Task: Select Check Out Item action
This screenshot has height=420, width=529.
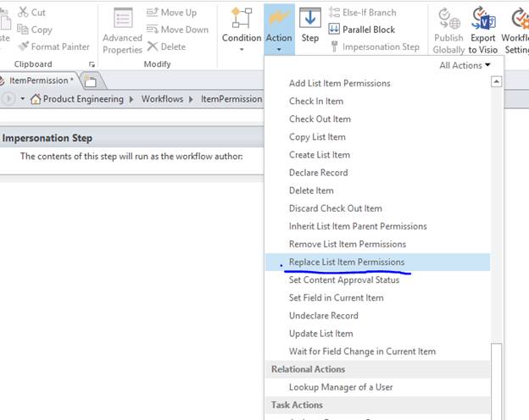Action: [x=377, y=119]
